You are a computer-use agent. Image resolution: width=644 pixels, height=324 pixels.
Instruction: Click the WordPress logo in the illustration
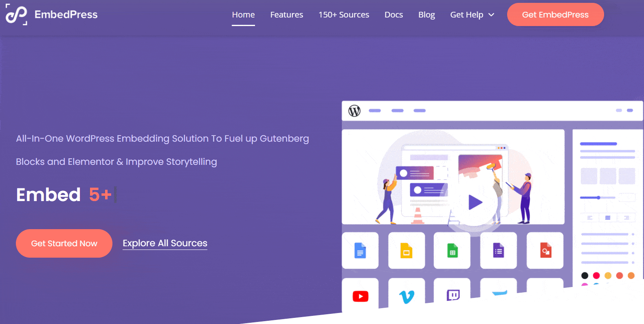354,111
